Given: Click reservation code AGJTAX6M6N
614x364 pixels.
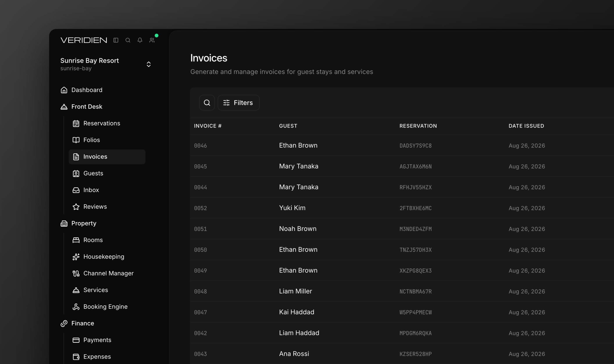Looking at the screenshot, I should pyautogui.click(x=416, y=167).
